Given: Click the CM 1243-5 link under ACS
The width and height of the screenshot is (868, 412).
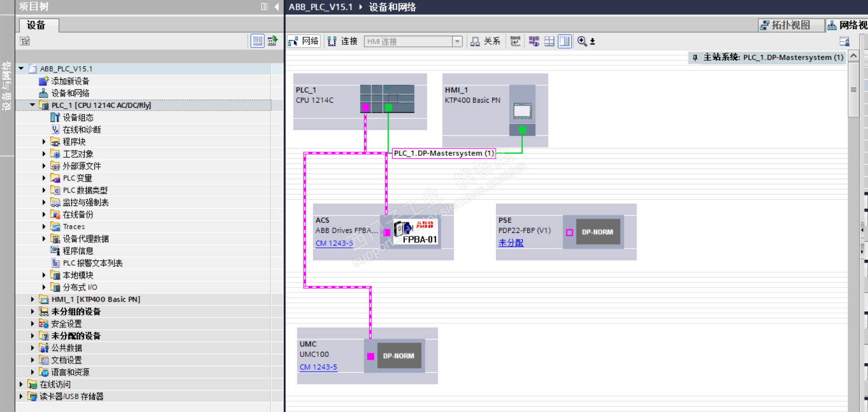Looking at the screenshot, I should coord(334,243).
